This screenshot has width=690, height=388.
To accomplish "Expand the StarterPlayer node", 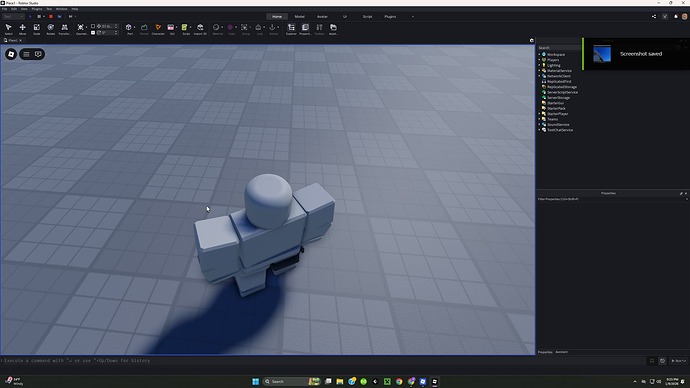I will (540, 113).
